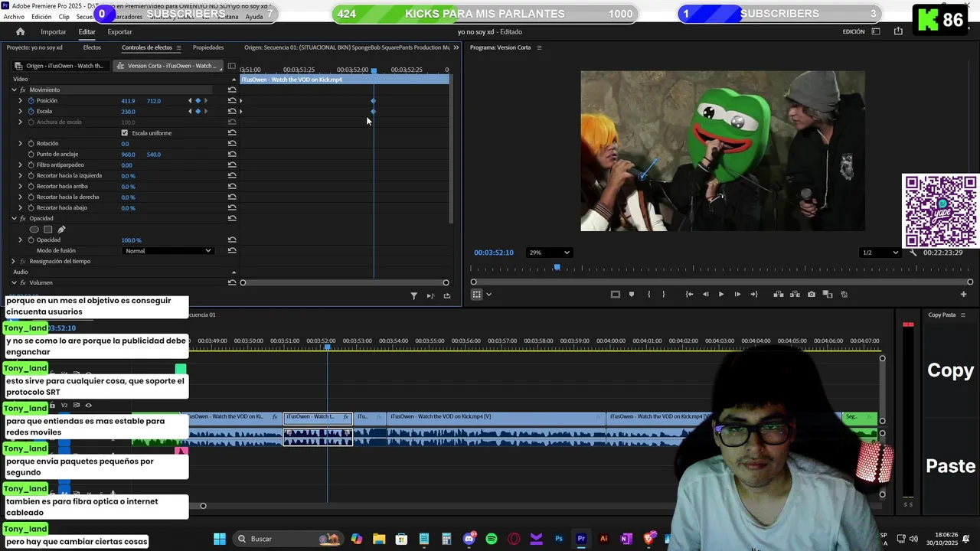Open the filter properties funnel icon
Screen dimensions: 980x551
click(413, 295)
